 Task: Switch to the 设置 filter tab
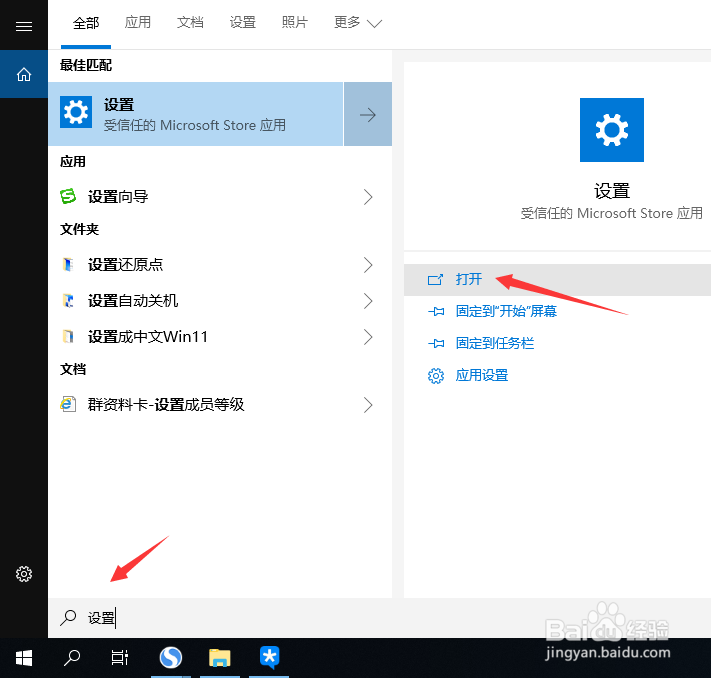[x=243, y=22]
